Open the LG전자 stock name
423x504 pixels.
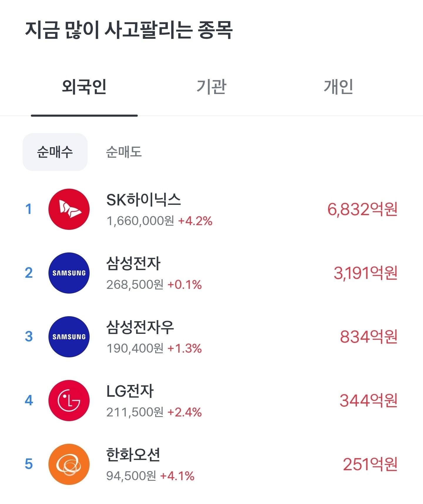pos(130,391)
